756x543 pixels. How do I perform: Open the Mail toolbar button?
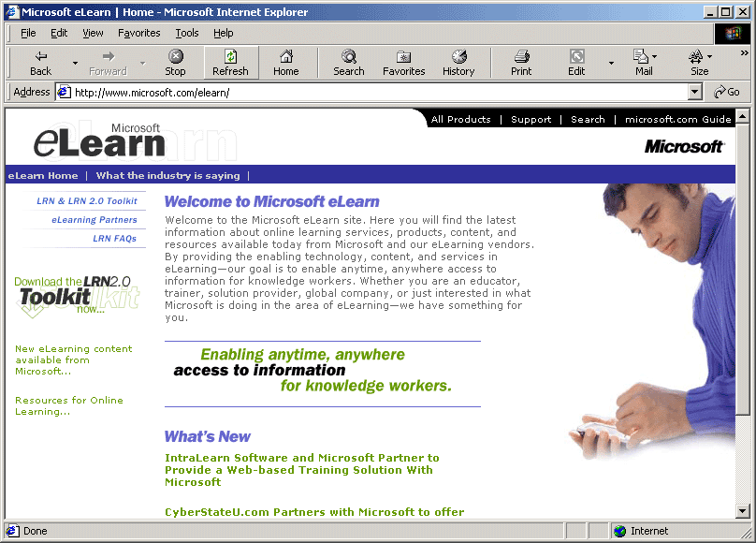click(644, 63)
